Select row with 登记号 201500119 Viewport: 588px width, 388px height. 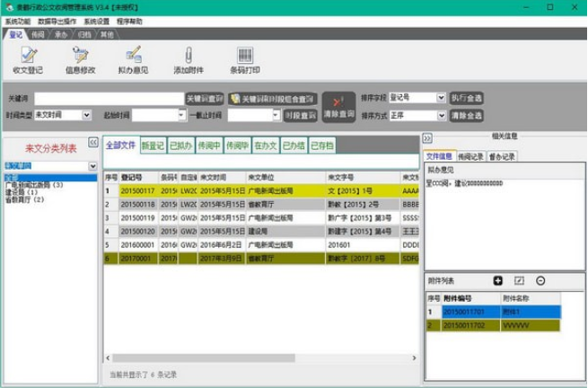[x=261, y=217]
